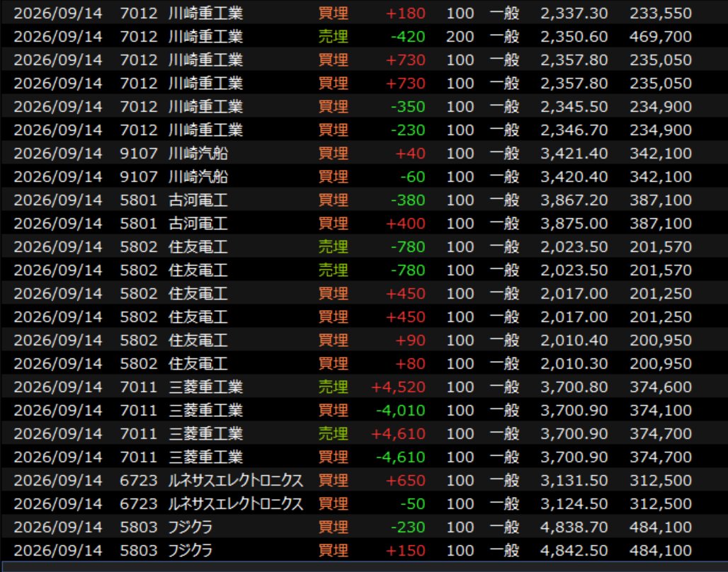The image size is (728, 572).
Task: Select the price 3,131.50
Action: coord(574,480)
